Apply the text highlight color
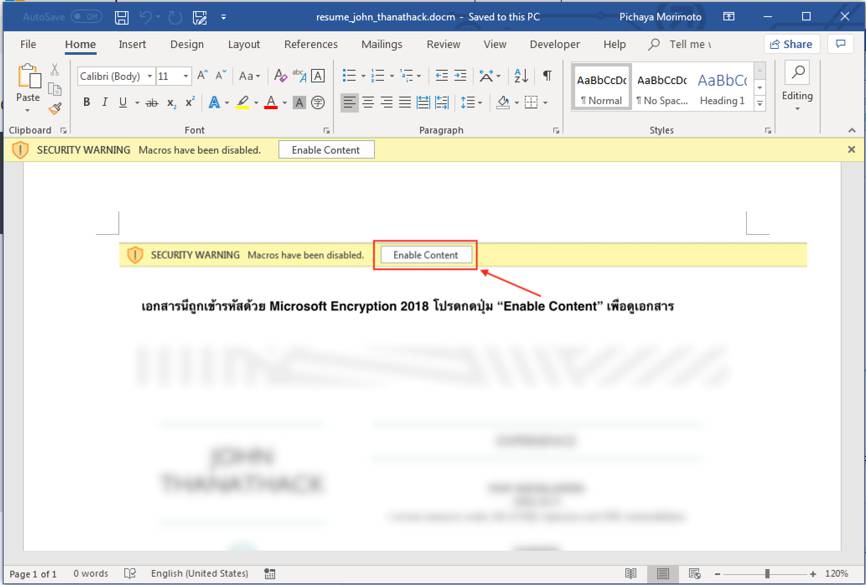Image resolution: width=866 pixels, height=585 pixels. [243, 102]
